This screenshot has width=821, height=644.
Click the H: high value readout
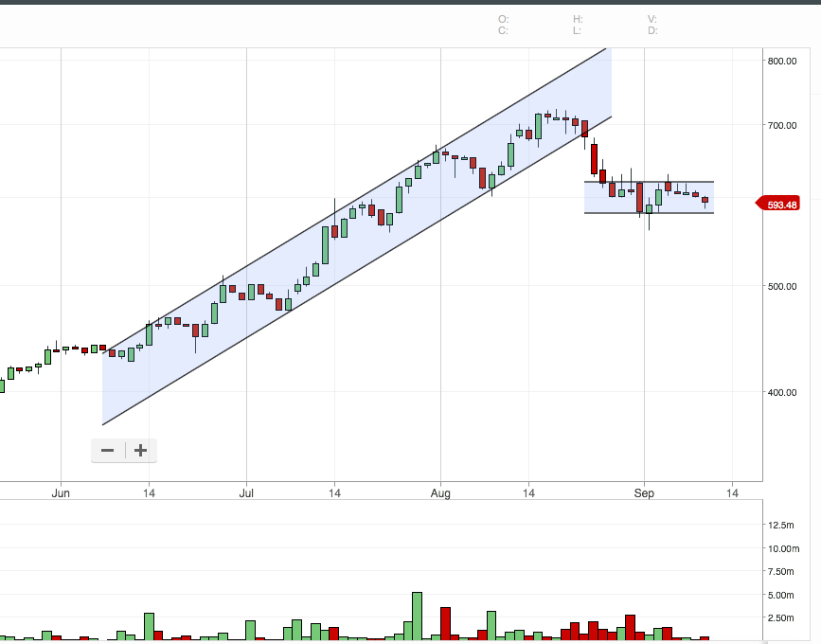pyautogui.click(x=578, y=19)
